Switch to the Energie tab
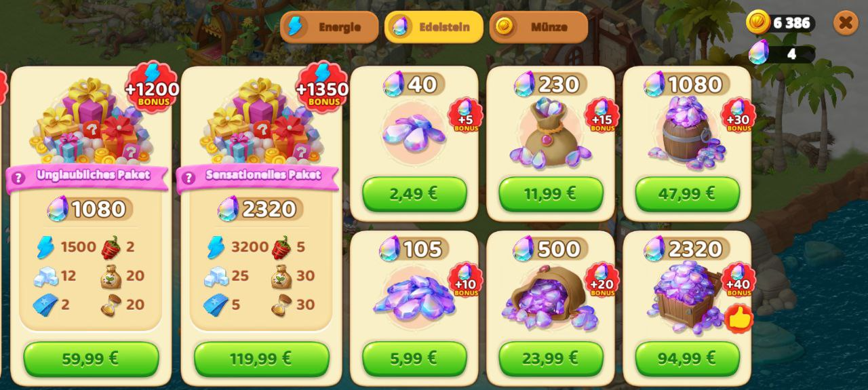 [330, 27]
